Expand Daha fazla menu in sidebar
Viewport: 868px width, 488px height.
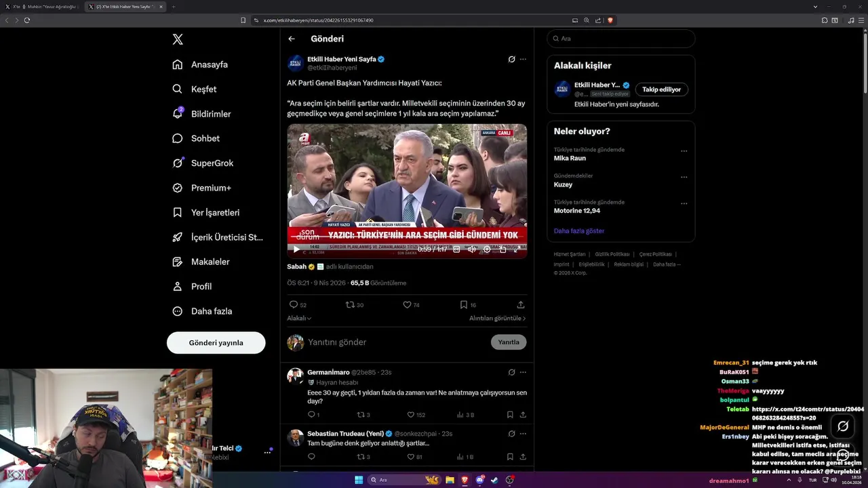[202, 311]
